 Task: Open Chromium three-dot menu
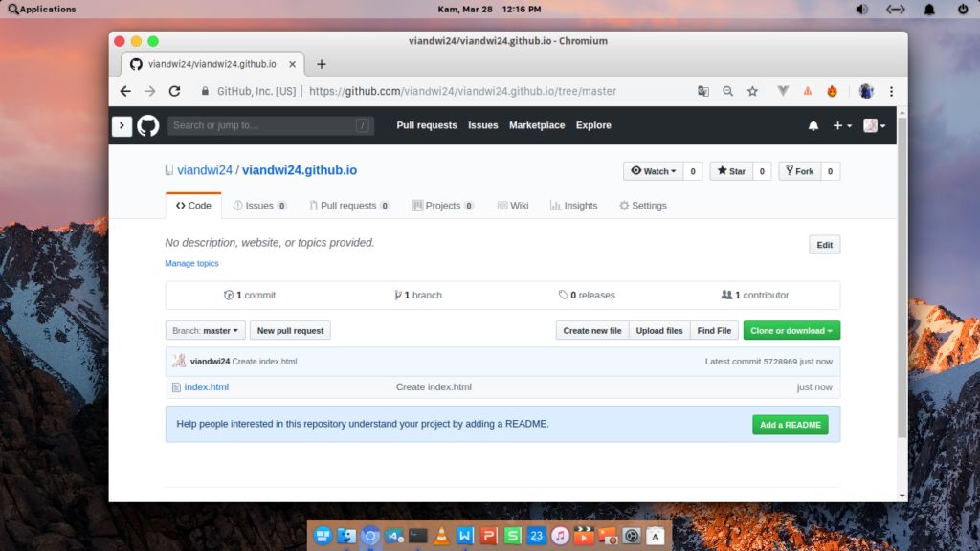[x=892, y=91]
